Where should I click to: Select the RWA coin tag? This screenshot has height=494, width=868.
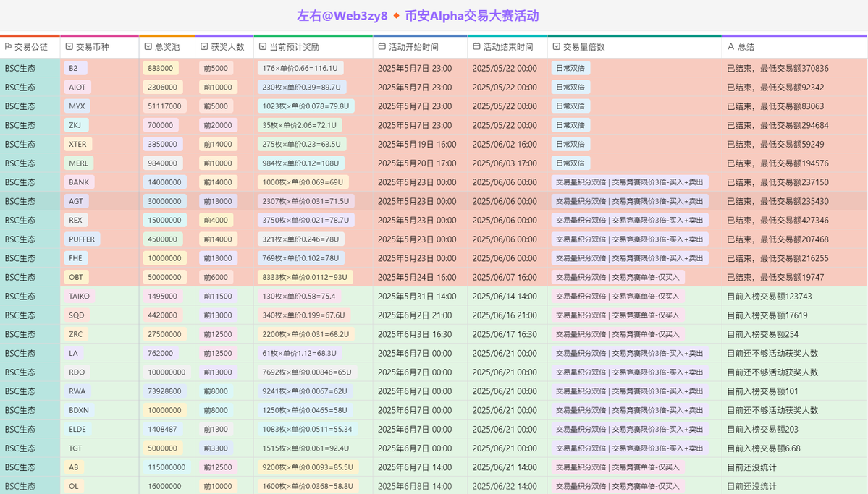tap(77, 391)
